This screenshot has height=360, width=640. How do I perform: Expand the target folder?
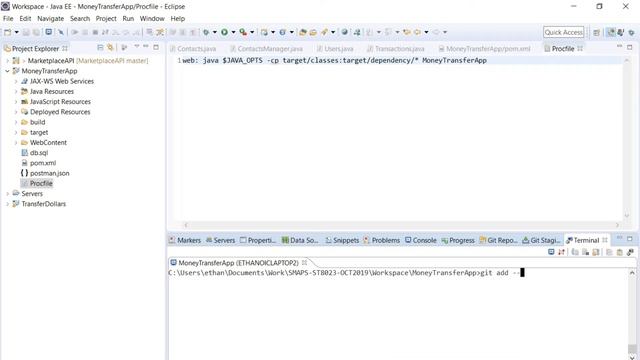(x=16, y=132)
